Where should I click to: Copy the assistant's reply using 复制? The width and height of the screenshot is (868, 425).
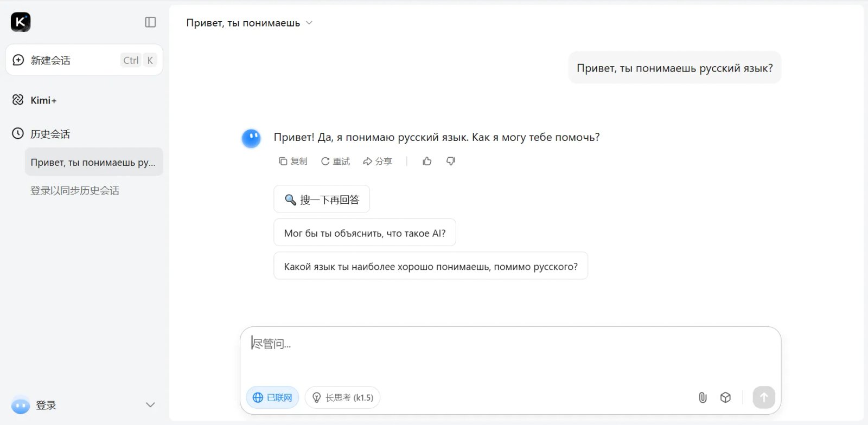pyautogui.click(x=293, y=161)
